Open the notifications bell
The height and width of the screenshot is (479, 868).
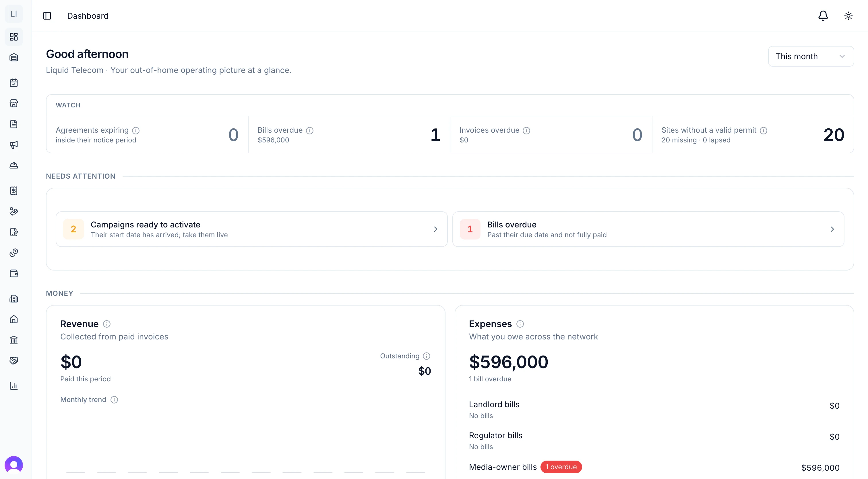pyautogui.click(x=823, y=16)
